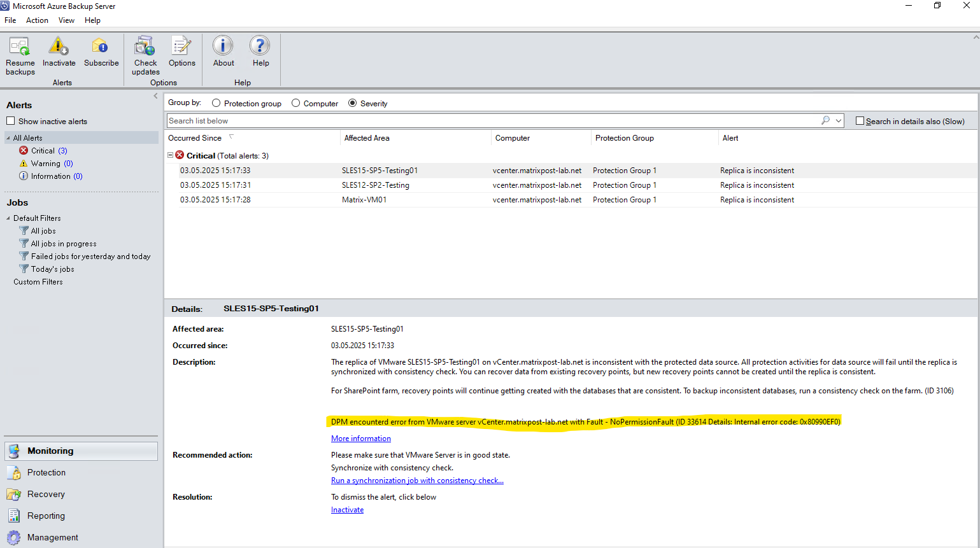Click the More information link
980x548 pixels.
361,439
